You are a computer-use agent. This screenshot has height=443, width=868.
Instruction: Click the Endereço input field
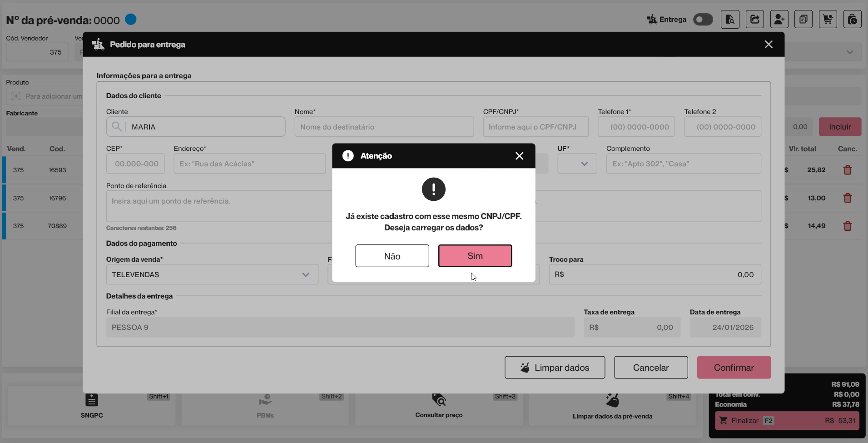coord(250,164)
